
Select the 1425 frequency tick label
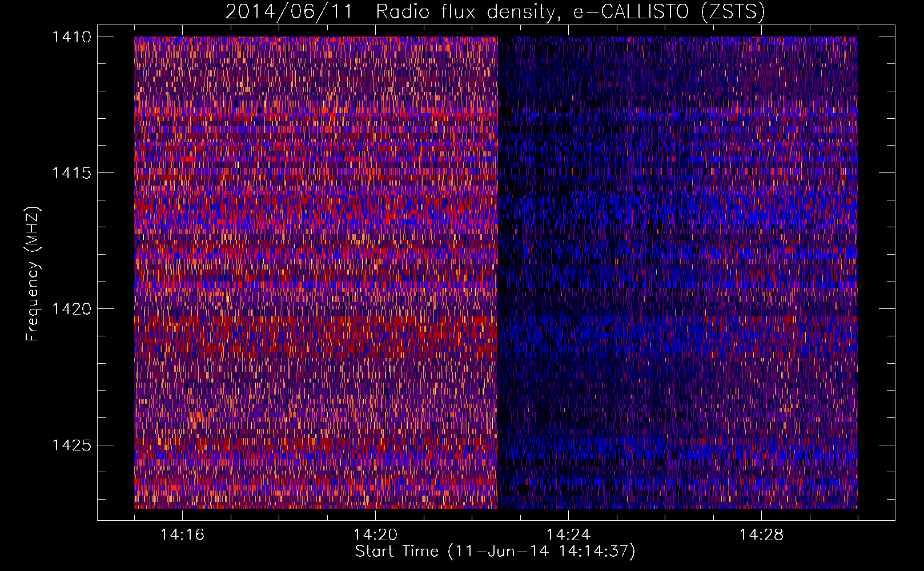click(71, 445)
